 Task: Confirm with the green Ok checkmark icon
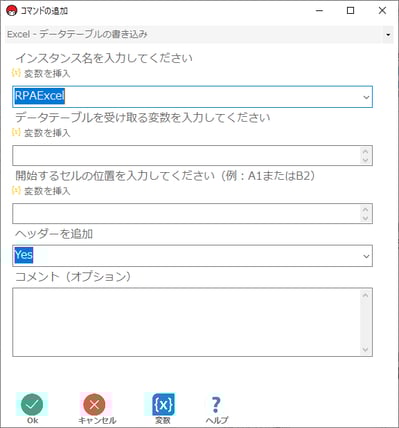coord(32,404)
